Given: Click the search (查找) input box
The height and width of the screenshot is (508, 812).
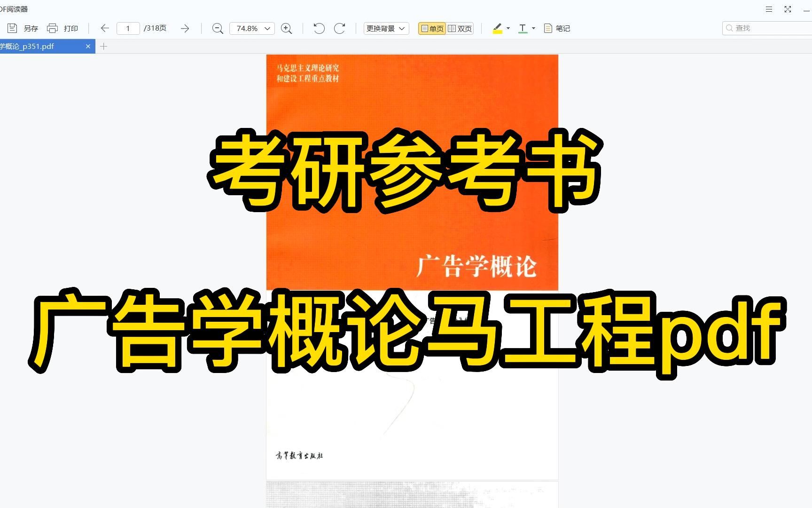Looking at the screenshot, I should click(x=767, y=28).
